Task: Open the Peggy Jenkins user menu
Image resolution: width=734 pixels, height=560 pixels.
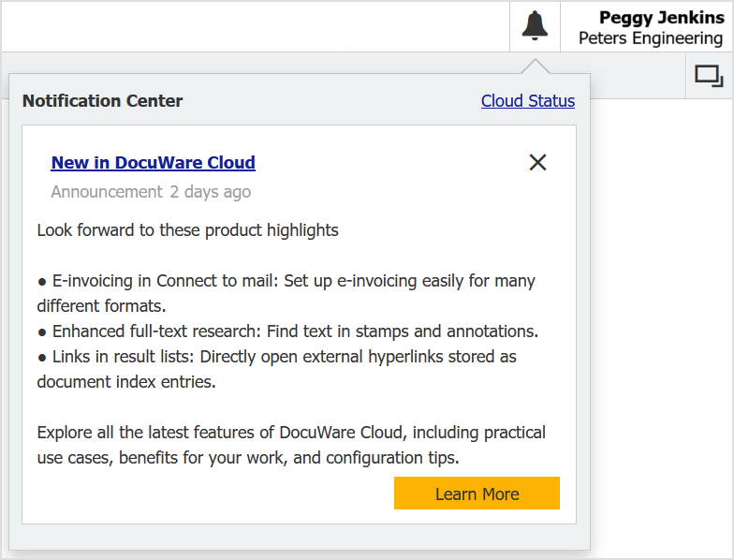Action: [x=661, y=18]
